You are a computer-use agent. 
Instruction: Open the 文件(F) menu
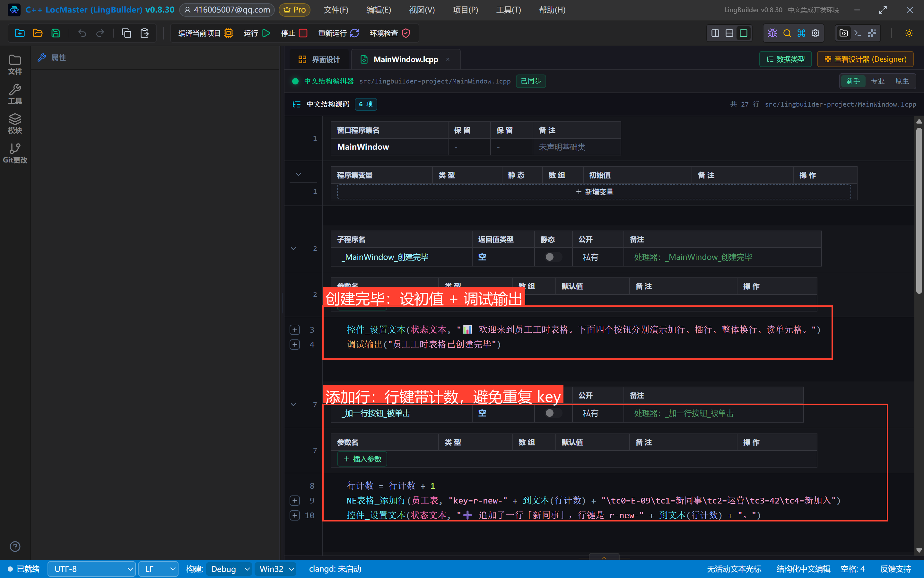[x=336, y=10]
